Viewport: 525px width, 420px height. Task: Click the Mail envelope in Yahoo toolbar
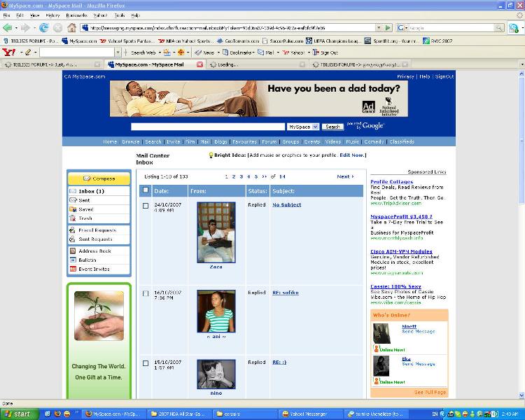coord(260,52)
